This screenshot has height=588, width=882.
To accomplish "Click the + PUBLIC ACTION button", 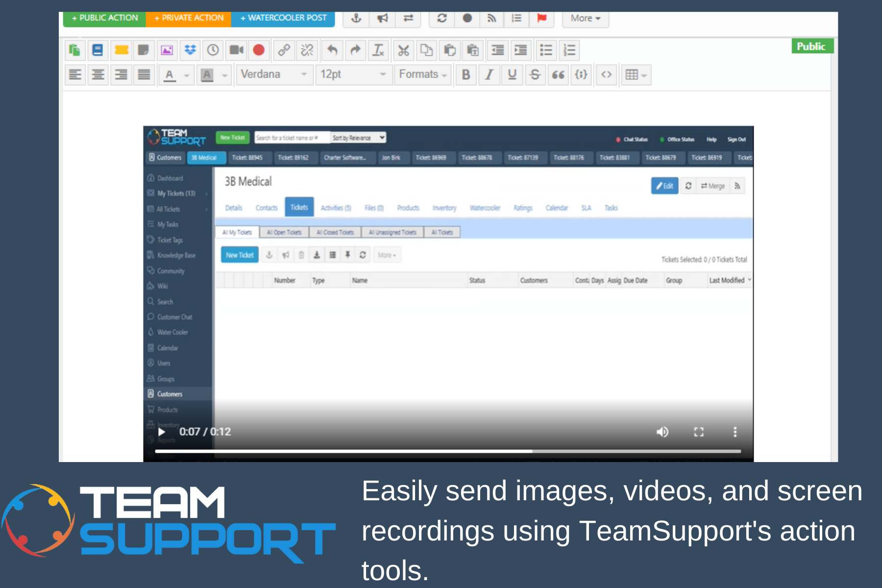I will click(x=105, y=18).
